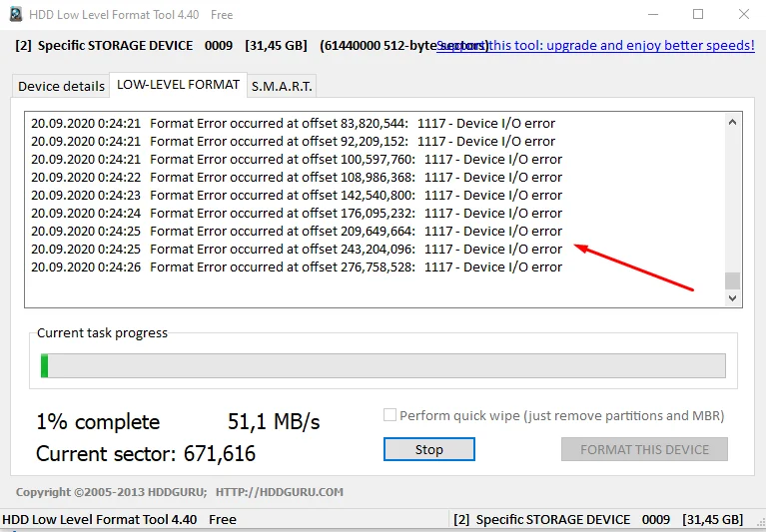The width and height of the screenshot is (766, 532).
Task: Open the upgrade and enjoy better speeds link
Action: (x=595, y=45)
